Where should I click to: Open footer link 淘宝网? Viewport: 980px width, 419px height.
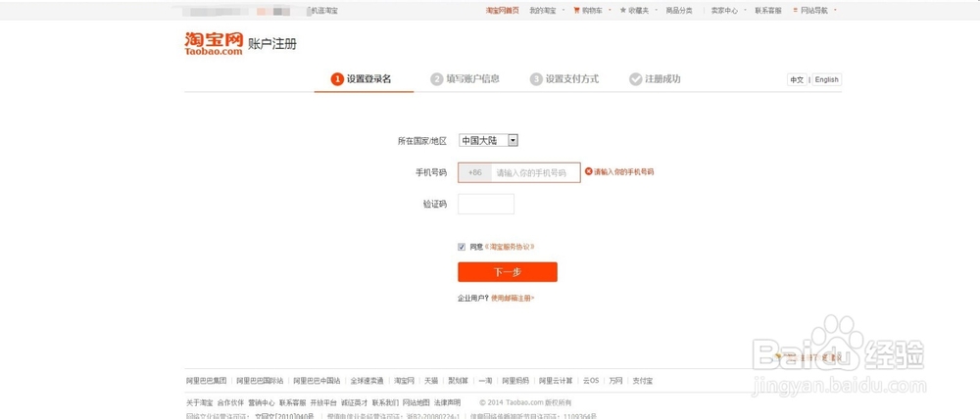[x=404, y=380]
